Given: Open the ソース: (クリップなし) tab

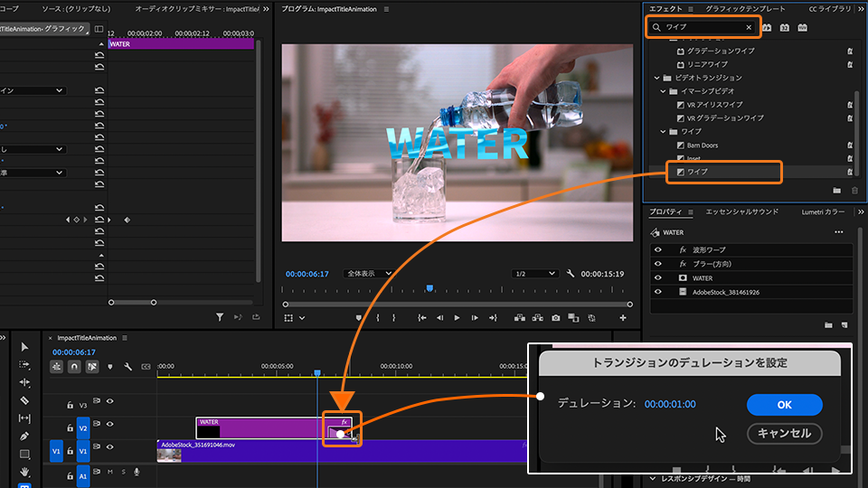Looking at the screenshot, I should 76,9.
